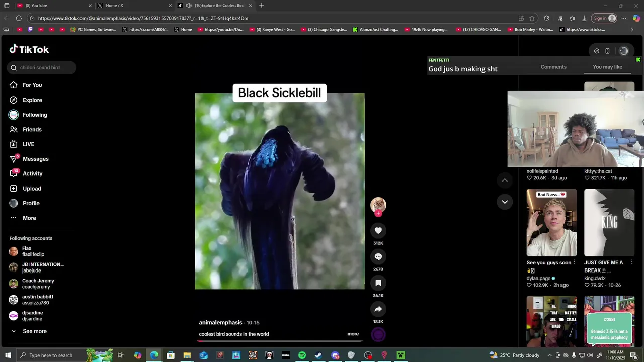The height and width of the screenshot is (362, 644).
Task: Switch to the Comments tab
Action: point(553,67)
